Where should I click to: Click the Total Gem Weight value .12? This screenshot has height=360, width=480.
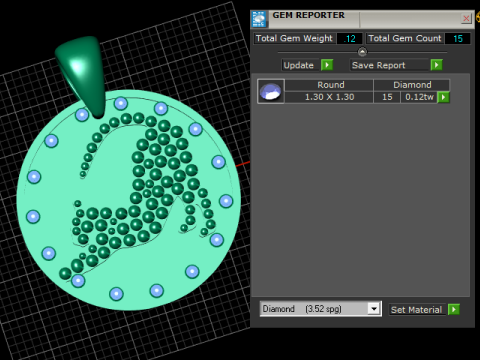pyautogui.click(x=349, y=39)
